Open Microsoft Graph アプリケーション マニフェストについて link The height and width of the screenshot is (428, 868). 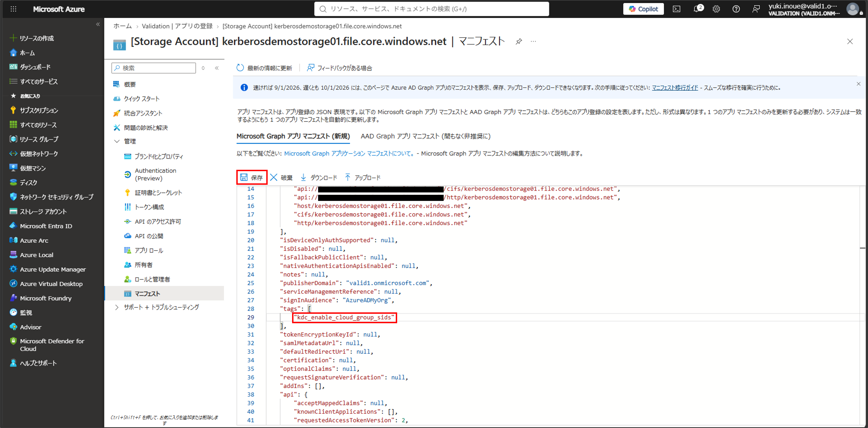pos(349,154)
